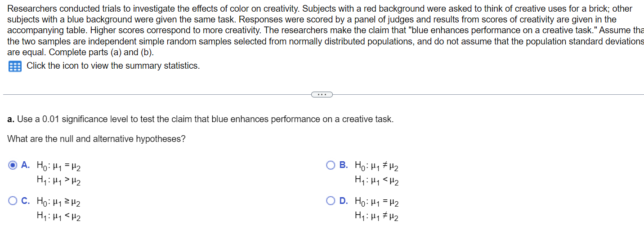
Task: Pick radio button for option C
Action: [x=13, y=201]
